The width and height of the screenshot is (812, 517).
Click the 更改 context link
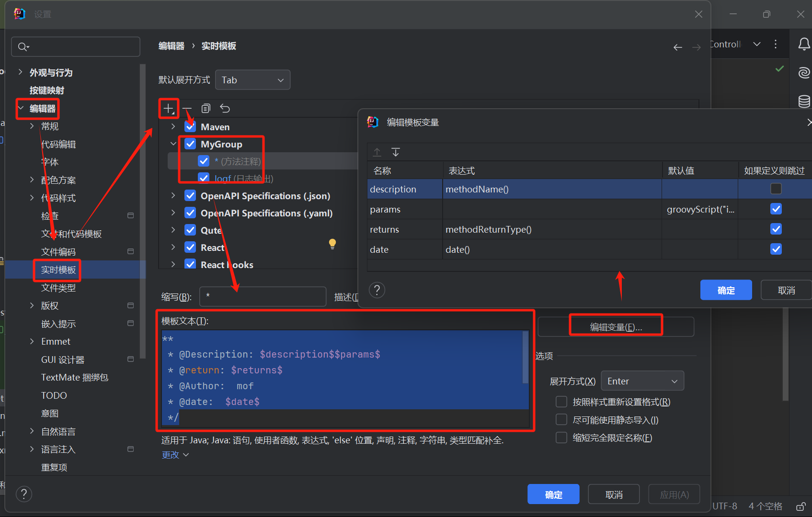[171, 455]
